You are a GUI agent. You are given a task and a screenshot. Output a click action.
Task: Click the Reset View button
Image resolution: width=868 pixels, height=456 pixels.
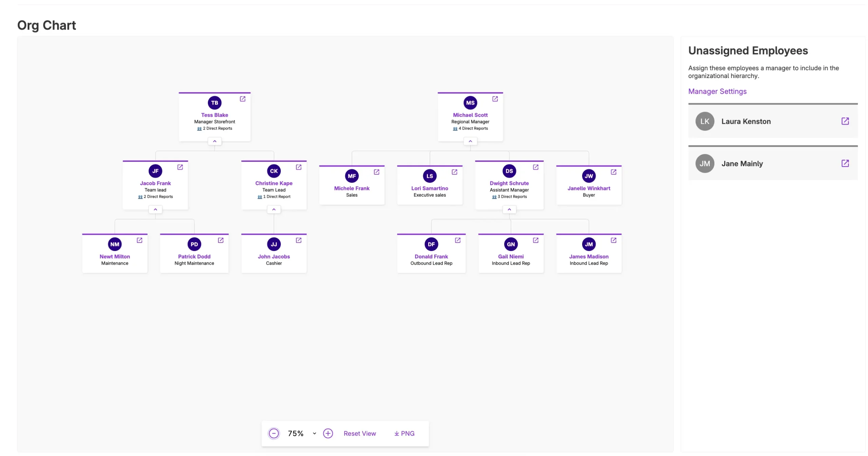pos(360,433)
